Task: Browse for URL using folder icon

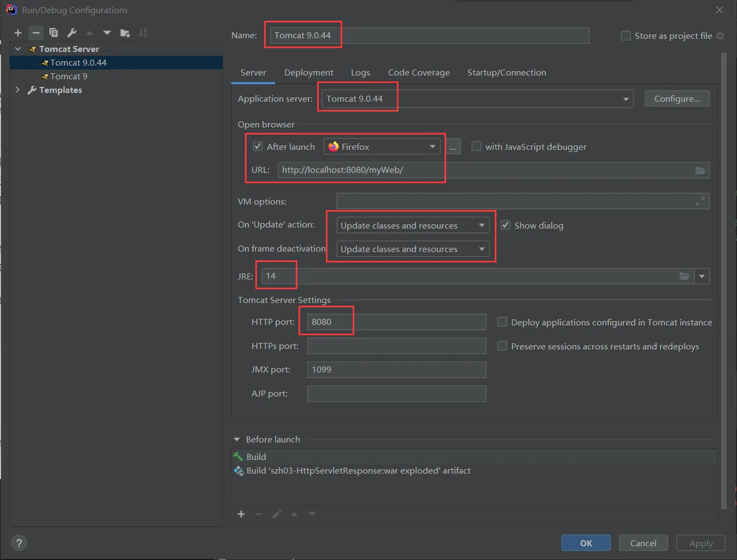Action: (x=700, y=170)
